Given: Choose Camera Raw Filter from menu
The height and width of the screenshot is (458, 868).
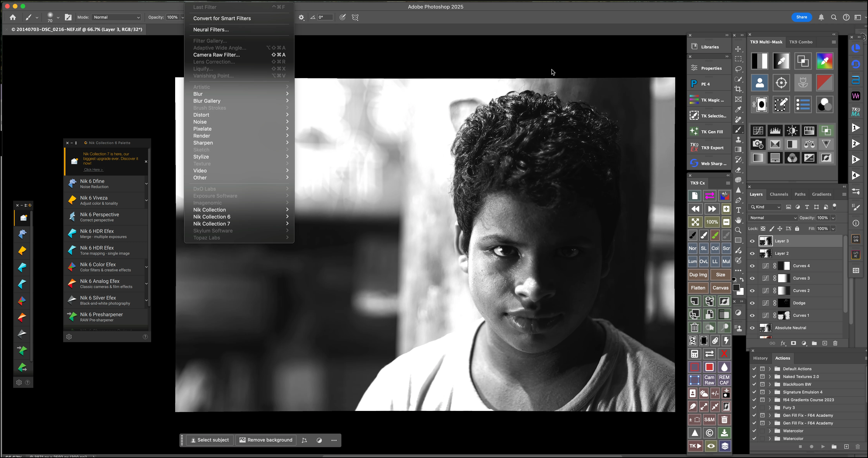Looking at the screenshot, I should [x=216, y=55].
